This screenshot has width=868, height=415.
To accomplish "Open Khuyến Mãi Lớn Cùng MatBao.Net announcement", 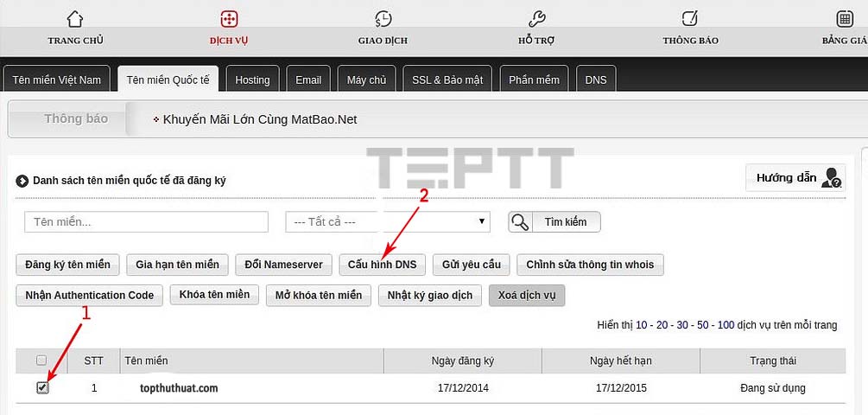I will (260, 119).
